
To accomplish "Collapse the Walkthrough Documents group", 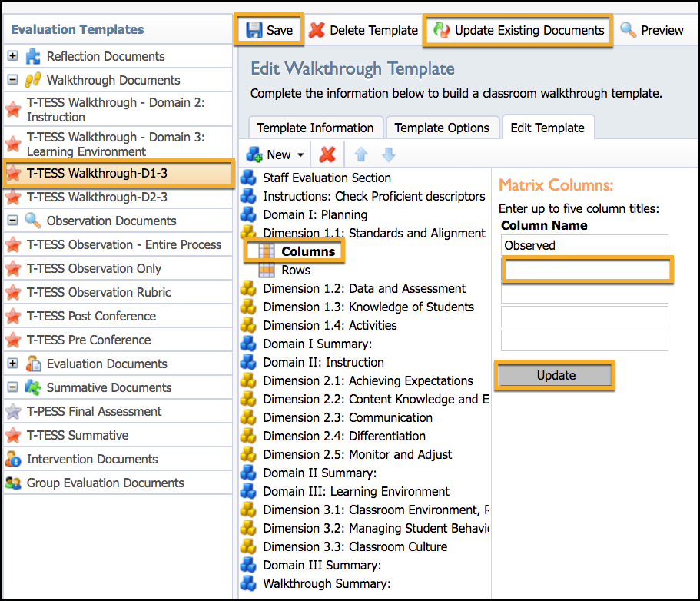I will 13,80.
